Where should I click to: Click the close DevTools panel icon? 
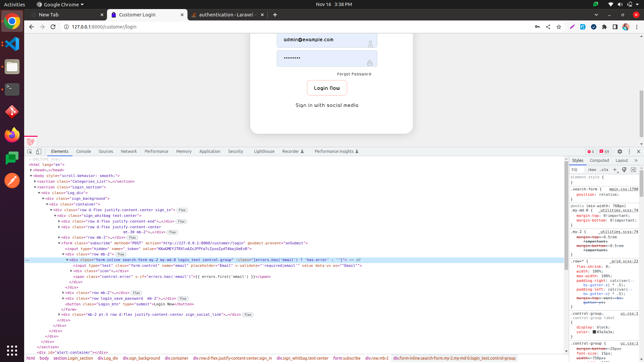pyautogui.click(x=638, y=152)
